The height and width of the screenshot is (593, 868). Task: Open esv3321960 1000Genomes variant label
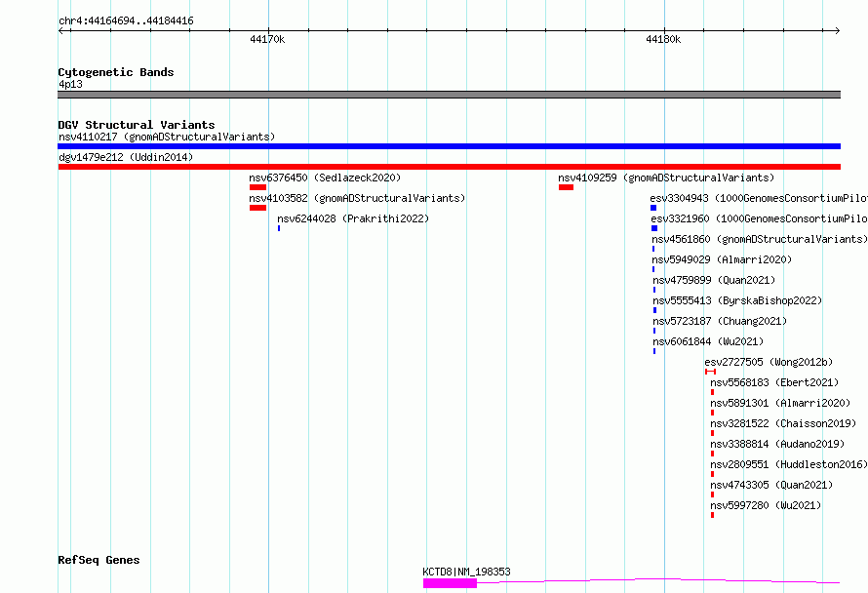[x=760, y=218]
